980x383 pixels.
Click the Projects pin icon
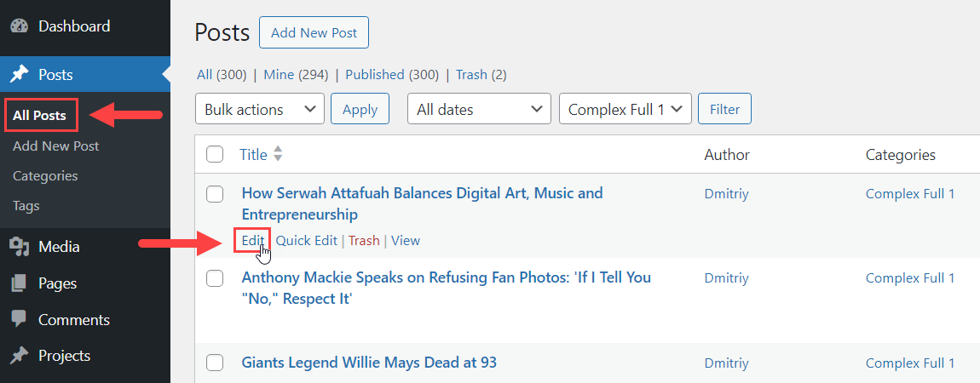click(x=20, y=356)
